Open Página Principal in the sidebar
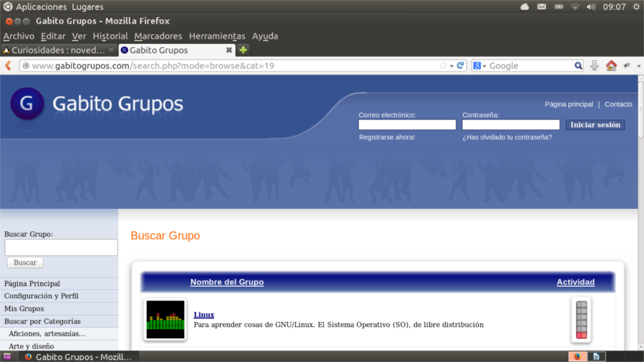 point(32,283)
